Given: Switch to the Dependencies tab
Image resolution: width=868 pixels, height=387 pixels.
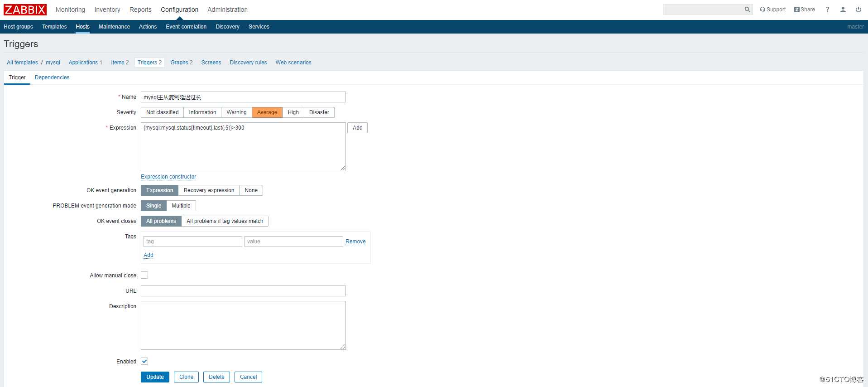Looking at the screenshot, I should pyautogui.click(x=52, y=77).
